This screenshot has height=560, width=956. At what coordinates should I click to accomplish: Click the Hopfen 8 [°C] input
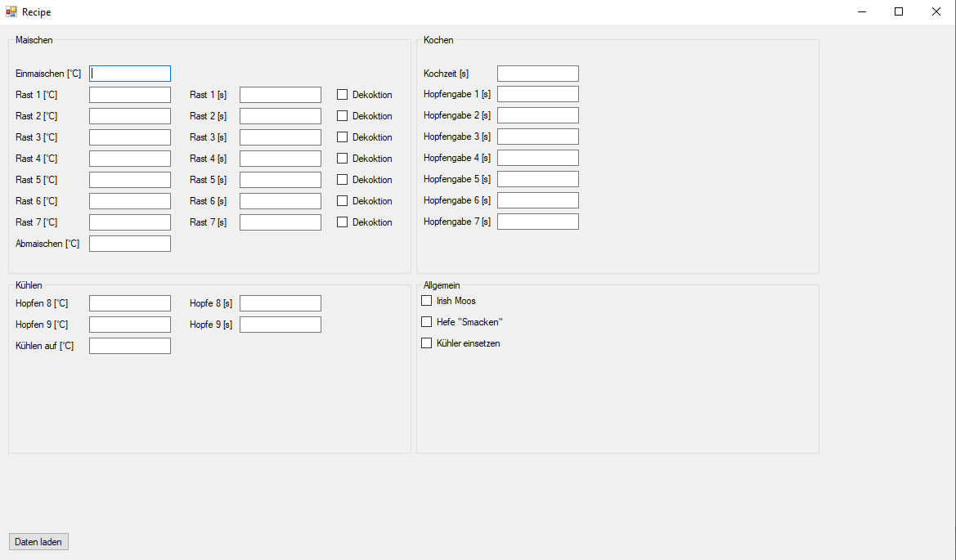tap(130, 303)
